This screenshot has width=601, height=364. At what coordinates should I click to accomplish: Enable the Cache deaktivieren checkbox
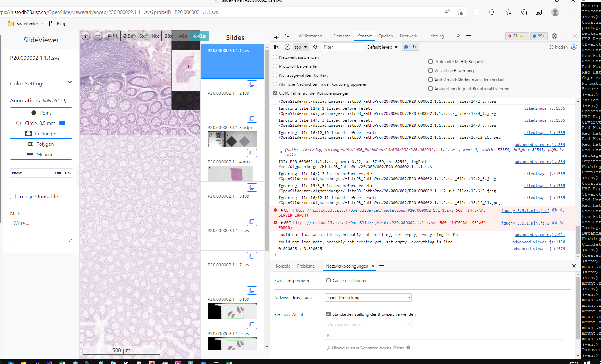pyautogui.click(x=328, y=280)
